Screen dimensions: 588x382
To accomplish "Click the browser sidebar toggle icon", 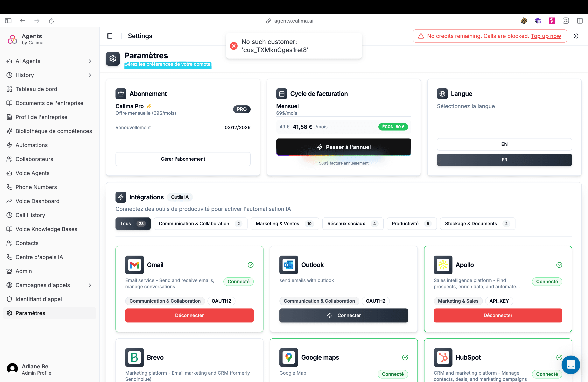I will tap(8, 21).
